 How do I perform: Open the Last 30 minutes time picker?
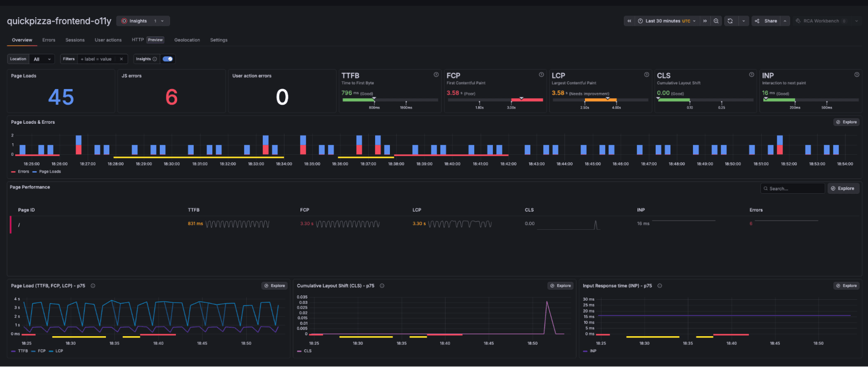(x=667, y=21)
